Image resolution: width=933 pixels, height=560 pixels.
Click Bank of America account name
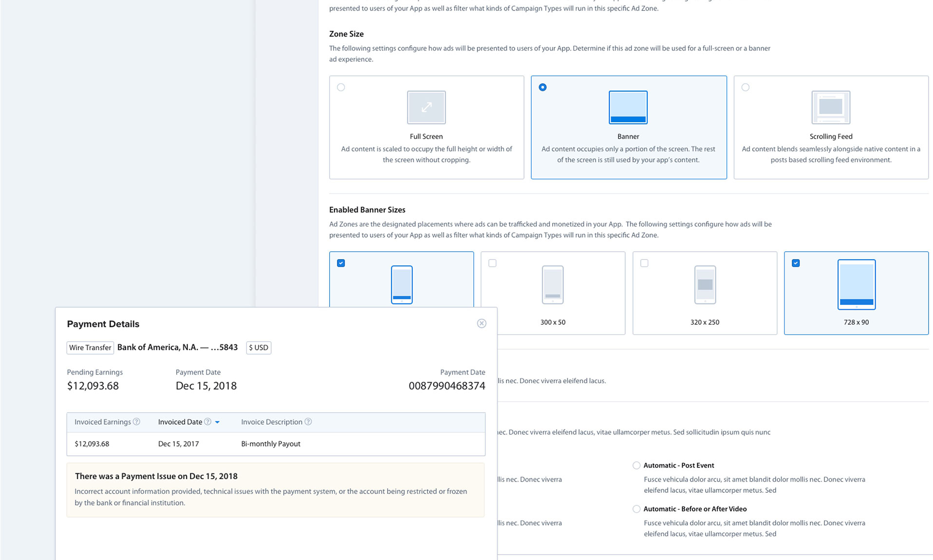(177, 347)
